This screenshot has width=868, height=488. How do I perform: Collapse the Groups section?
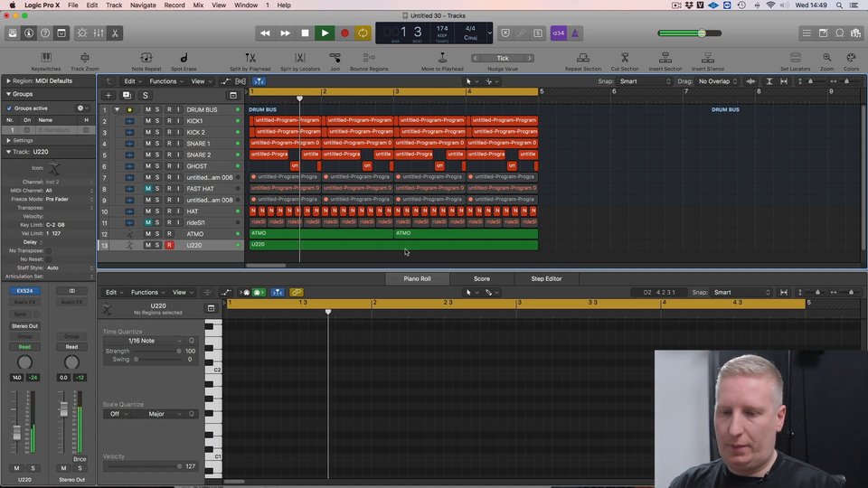[8, 94]
